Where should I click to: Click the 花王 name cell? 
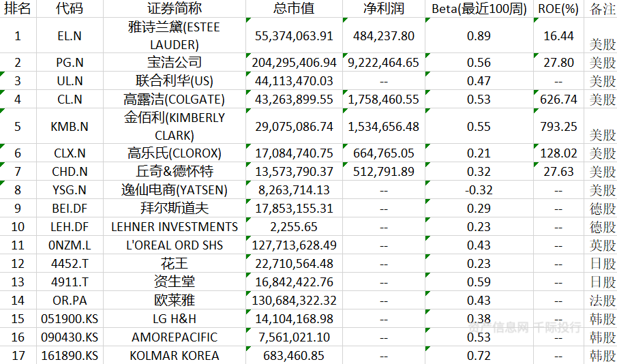(175, 264)
